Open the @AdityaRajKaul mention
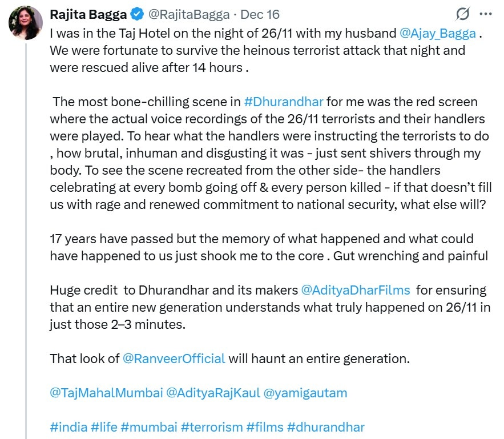 213,393
